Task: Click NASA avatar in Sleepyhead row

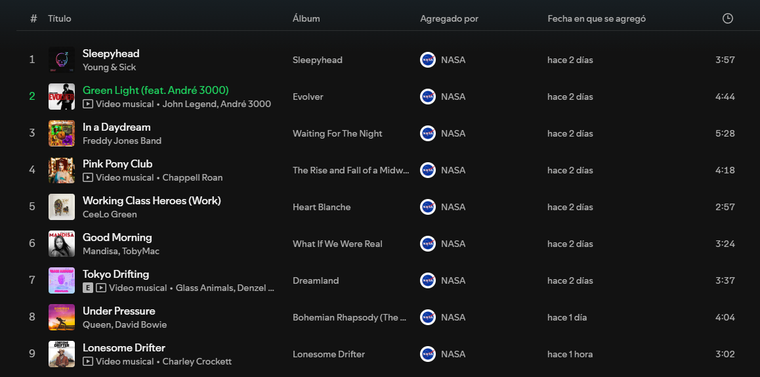Action: (x=428, y=60)
